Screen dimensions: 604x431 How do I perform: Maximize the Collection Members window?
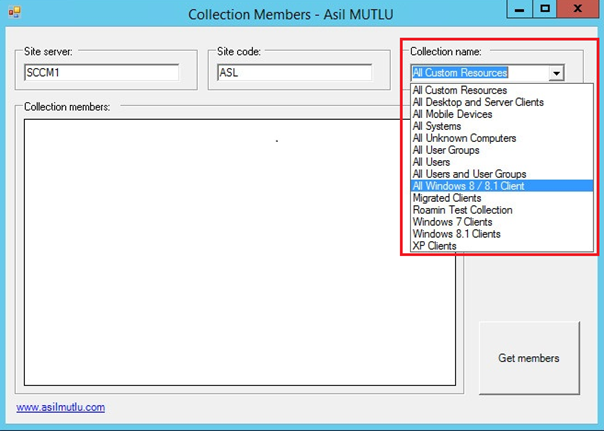[544, 9]
